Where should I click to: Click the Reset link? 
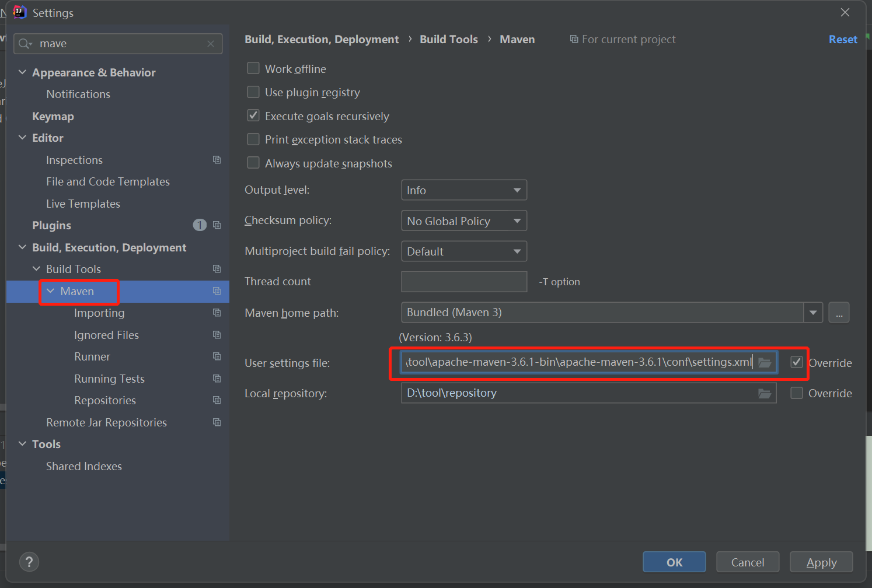point(843,39)
